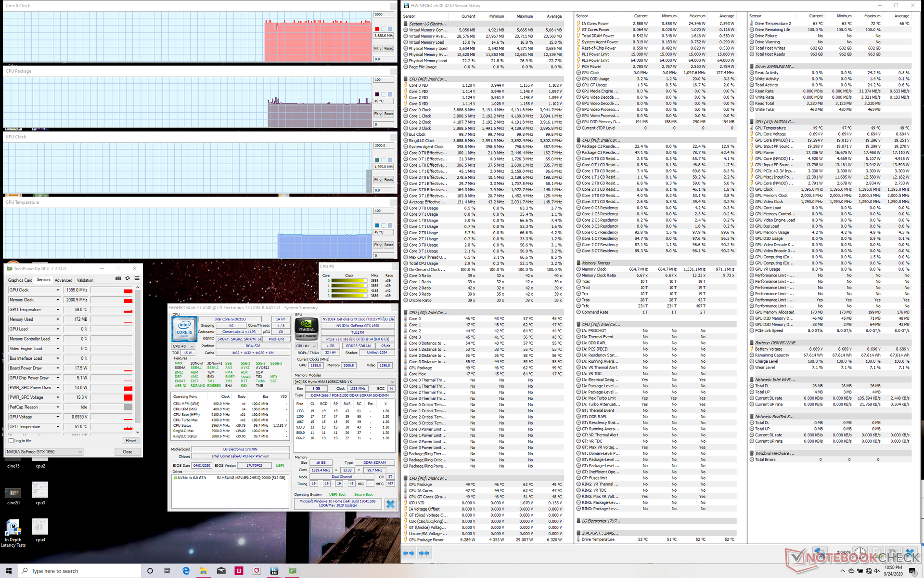The image size is (924, 578).
Task: Switch to GPU-Z taskbar icon
Action: point(292,571)
